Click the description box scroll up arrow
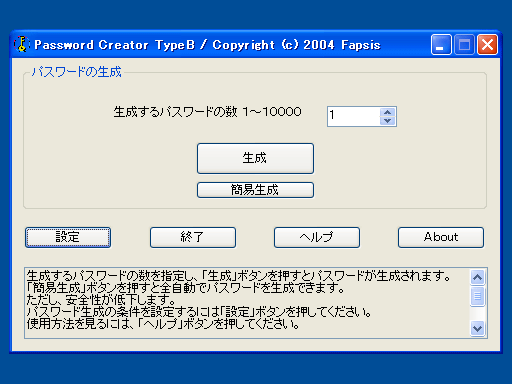Viewport: 512px width, 384px height. [478, 277]
